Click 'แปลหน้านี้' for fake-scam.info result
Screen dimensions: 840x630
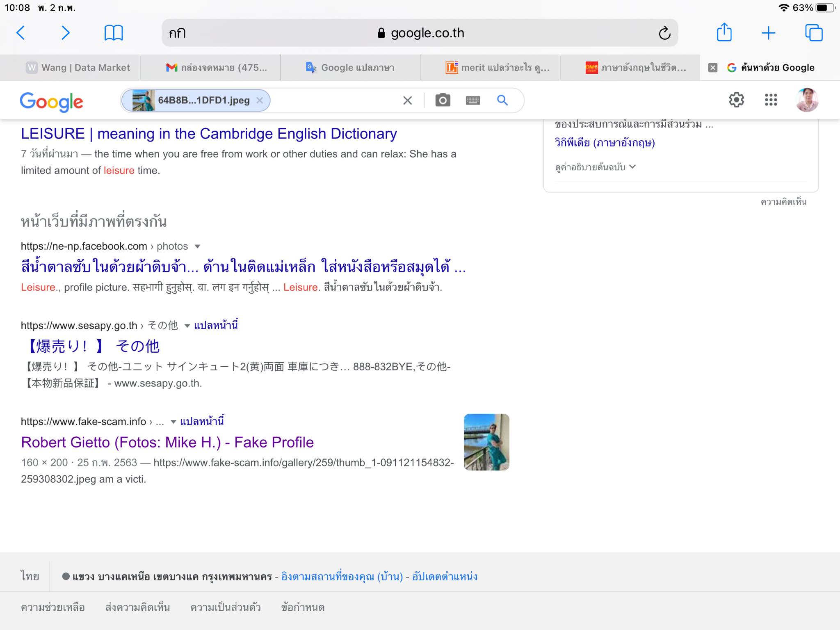pyautogui.click(x=202, y=421)
